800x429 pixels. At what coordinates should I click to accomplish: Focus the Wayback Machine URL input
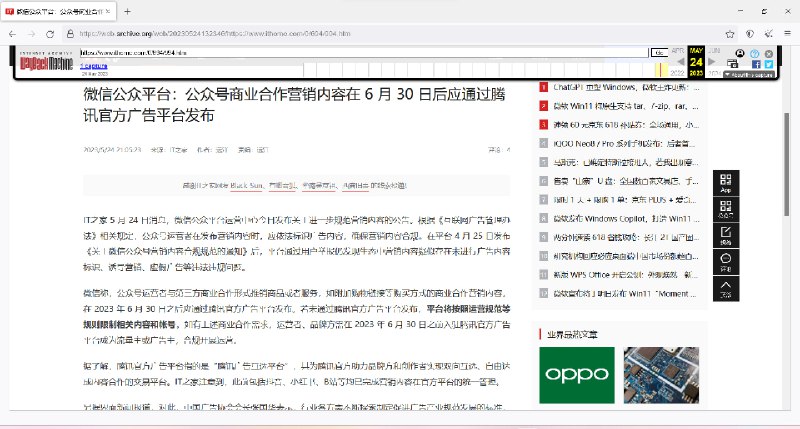pos(364,53)
